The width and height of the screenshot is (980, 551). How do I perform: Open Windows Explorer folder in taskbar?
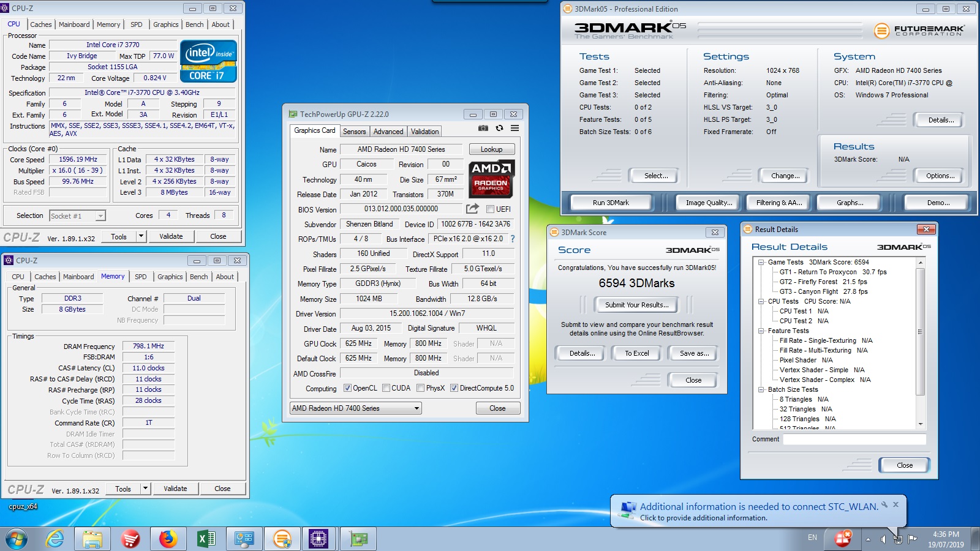pyautogui.click(x=92, y=539)
